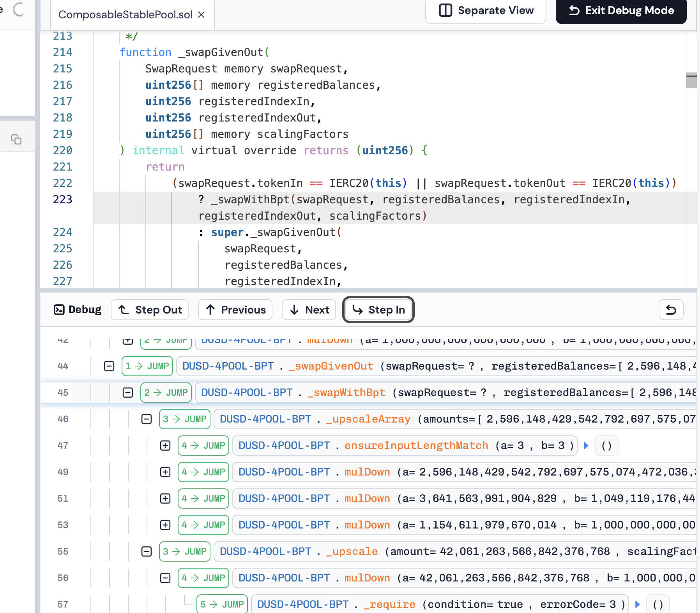Click the 2 → JUMP badge on row 45

[166, 393]
